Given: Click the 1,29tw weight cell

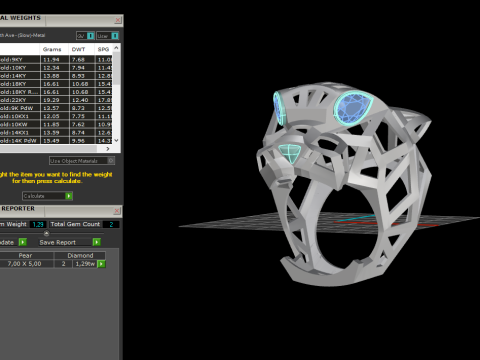Looking at the screenshot, I should 85,264.
